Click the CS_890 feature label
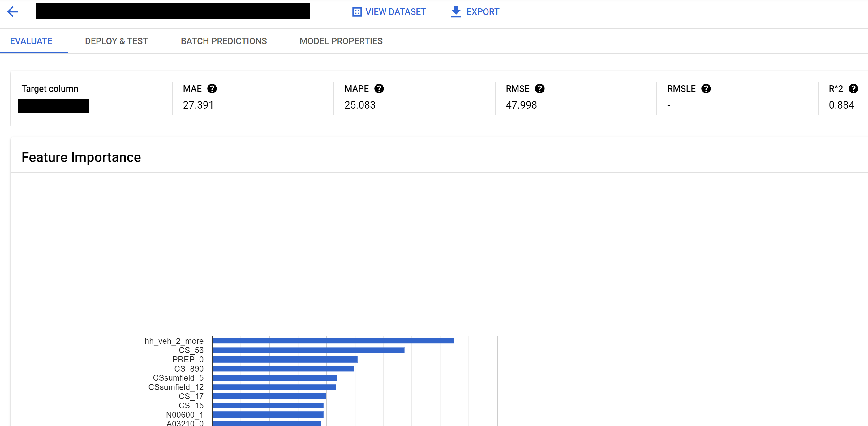The width and height of the screenshot is (868, 426). click(189, 369)
